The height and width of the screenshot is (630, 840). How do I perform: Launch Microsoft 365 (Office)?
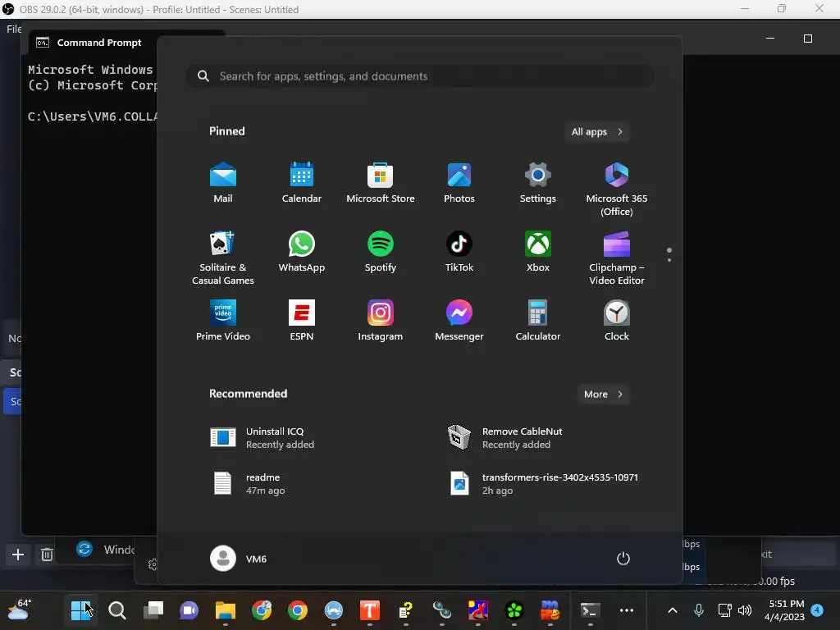[617, 189]
